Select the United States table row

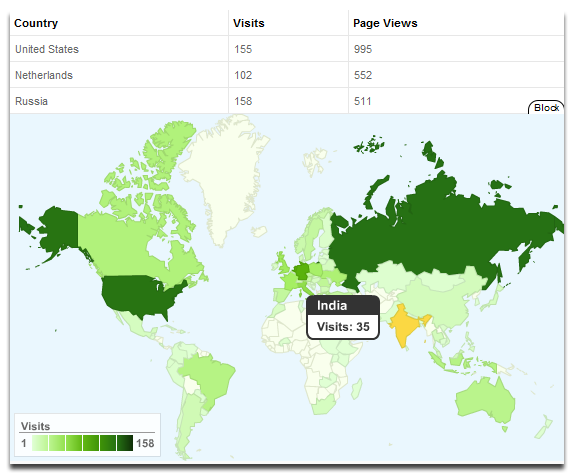287,49
